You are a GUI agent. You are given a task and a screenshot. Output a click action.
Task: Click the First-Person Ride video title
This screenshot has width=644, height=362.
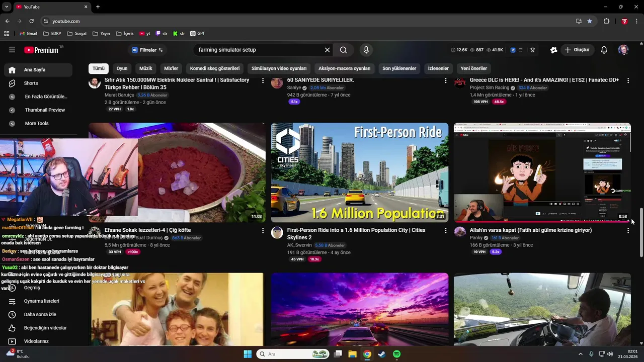356,234
